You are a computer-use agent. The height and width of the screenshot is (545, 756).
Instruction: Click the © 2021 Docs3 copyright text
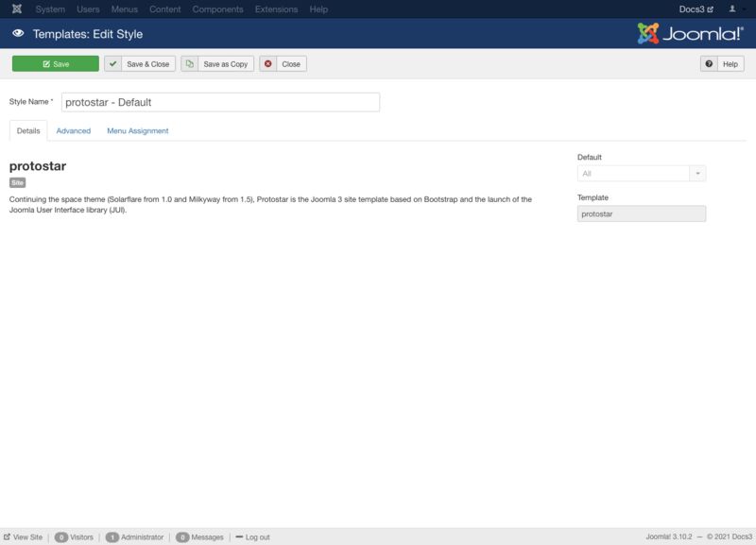[x=730, y=536]
